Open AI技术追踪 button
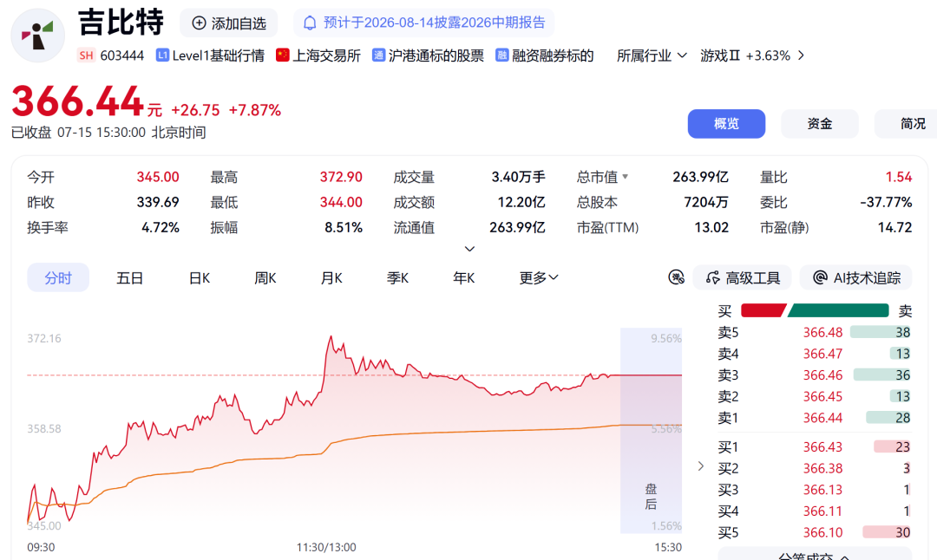 (x=855, y=277)
